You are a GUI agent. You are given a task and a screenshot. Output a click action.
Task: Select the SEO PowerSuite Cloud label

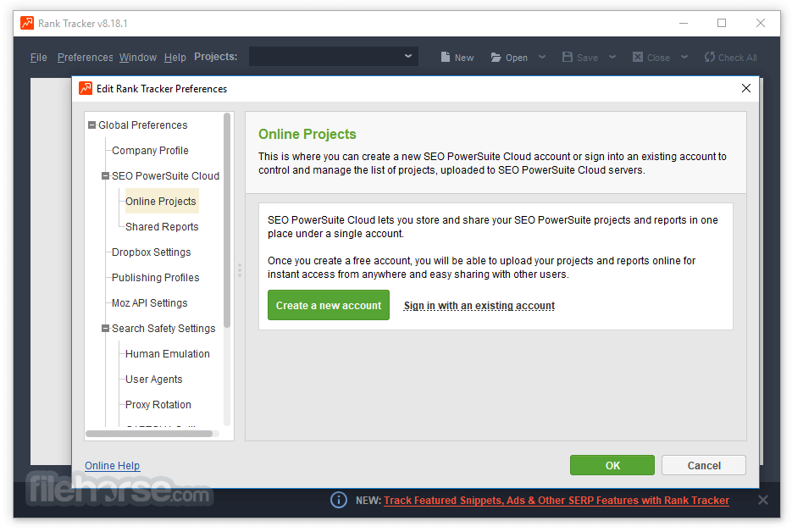point(166,176)
